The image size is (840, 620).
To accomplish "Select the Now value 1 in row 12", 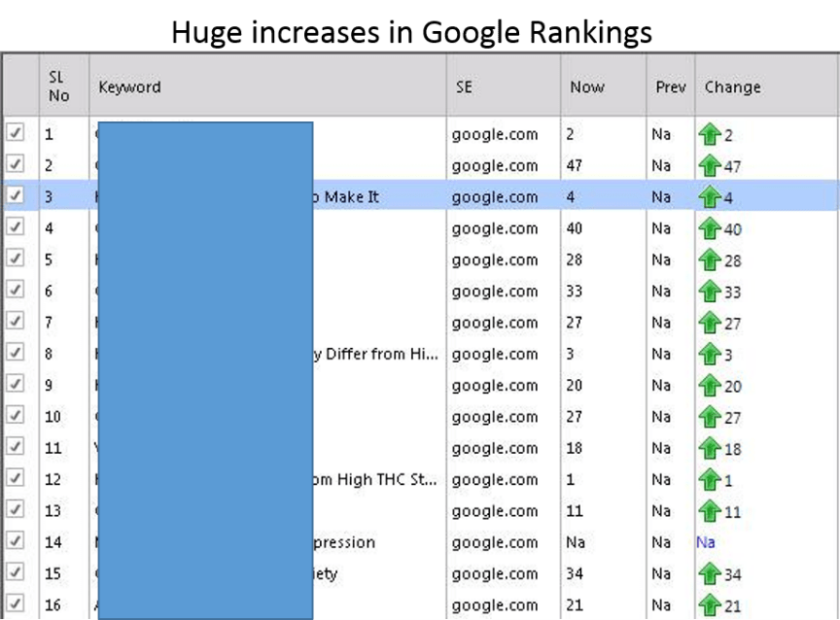I will tap(570, 480).
